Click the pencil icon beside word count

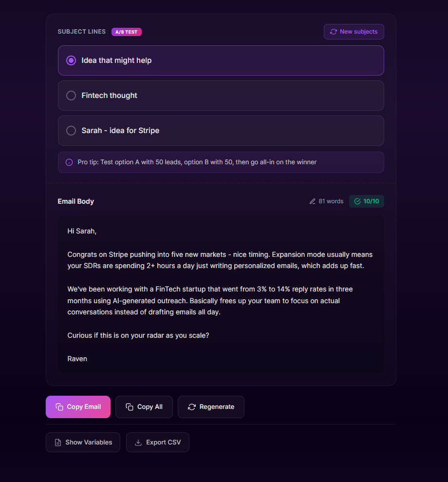tap(312, 201)
